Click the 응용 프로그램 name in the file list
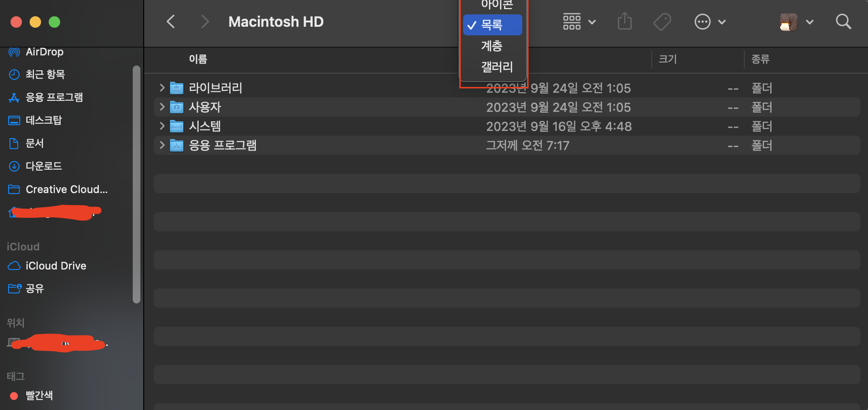Screen dimensions: 868x410 point(222,145)
